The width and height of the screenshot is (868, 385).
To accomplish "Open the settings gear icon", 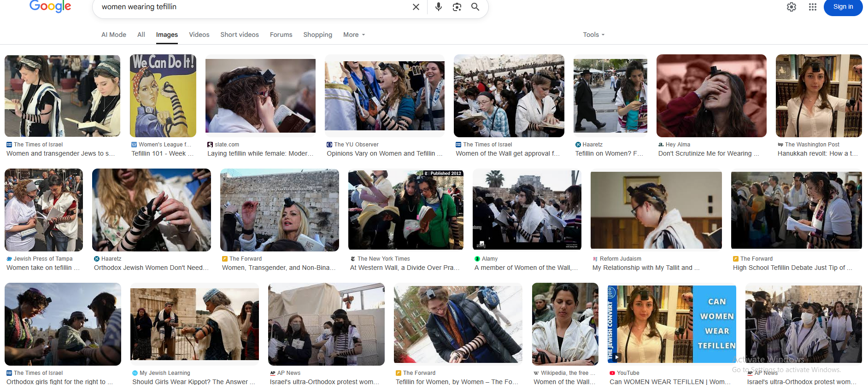I will (792, 7).
